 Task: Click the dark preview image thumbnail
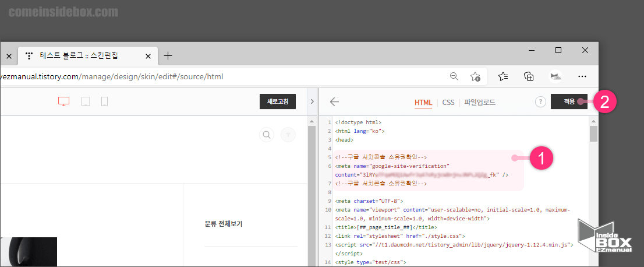coord(29,252)
